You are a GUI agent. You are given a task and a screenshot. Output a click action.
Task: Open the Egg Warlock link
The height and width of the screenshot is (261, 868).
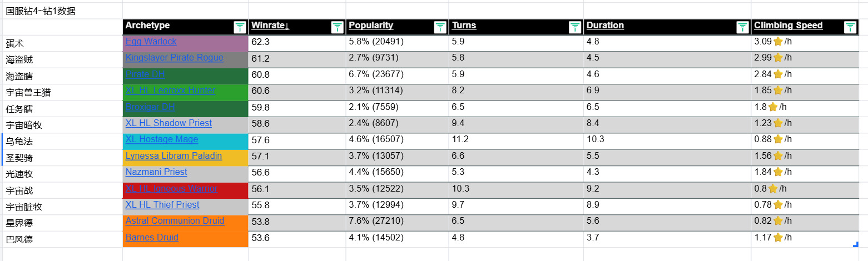pyautogui.click(x=151, y=42)
